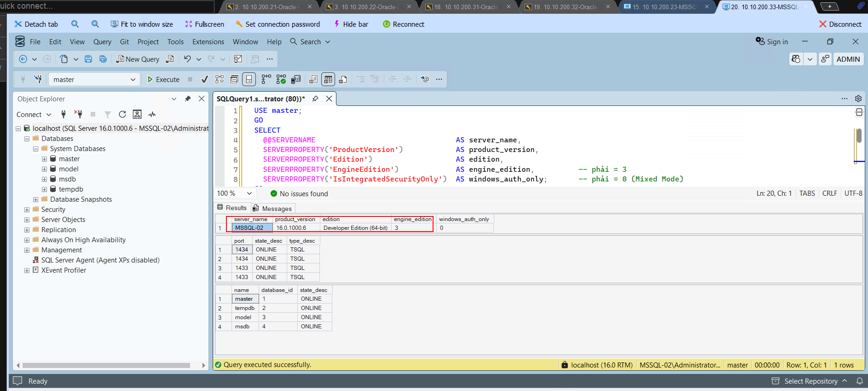Toggle Include Live Query Statistics
868x391 pixels.
click(x=281, y=79)
